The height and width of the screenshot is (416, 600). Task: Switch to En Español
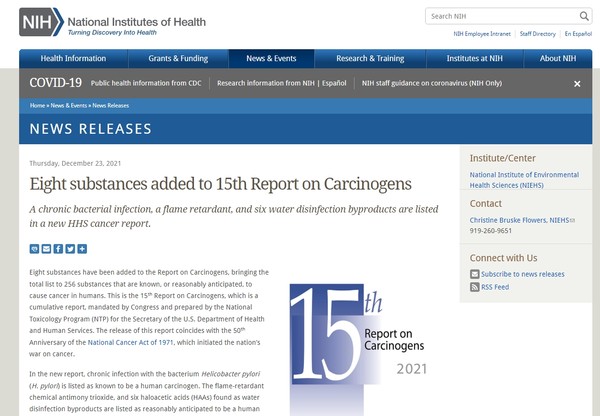point(578,34)
